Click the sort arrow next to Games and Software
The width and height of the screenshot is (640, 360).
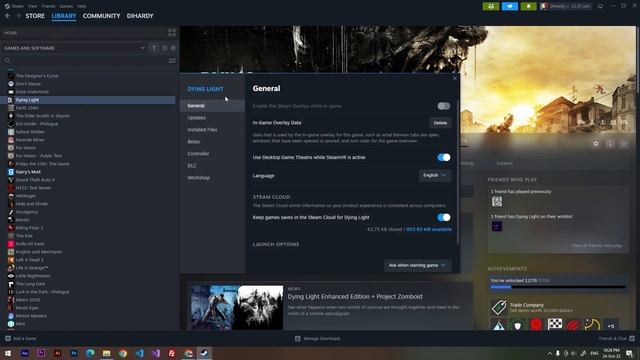tap(154, 48)
